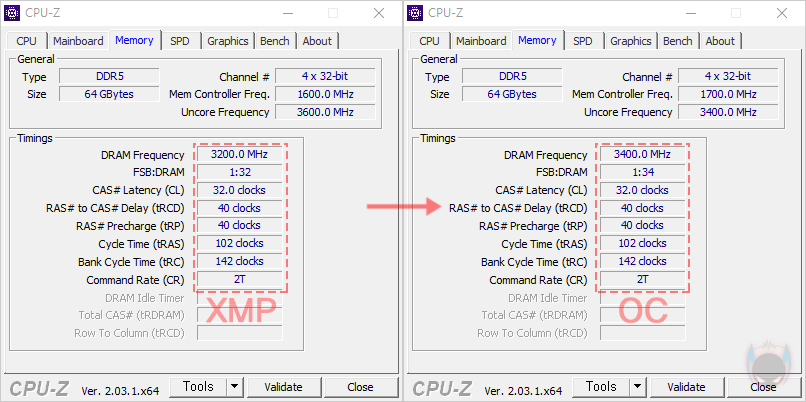Click the tRP 40 clocks value in the right window
806x402 pixels.
tap(643, 226)
